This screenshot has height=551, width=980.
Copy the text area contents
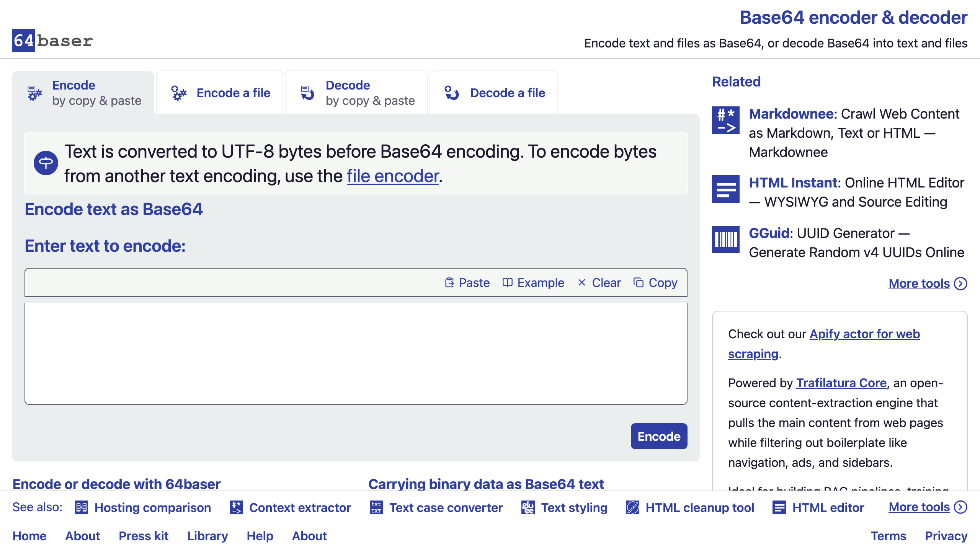[655, 282]
